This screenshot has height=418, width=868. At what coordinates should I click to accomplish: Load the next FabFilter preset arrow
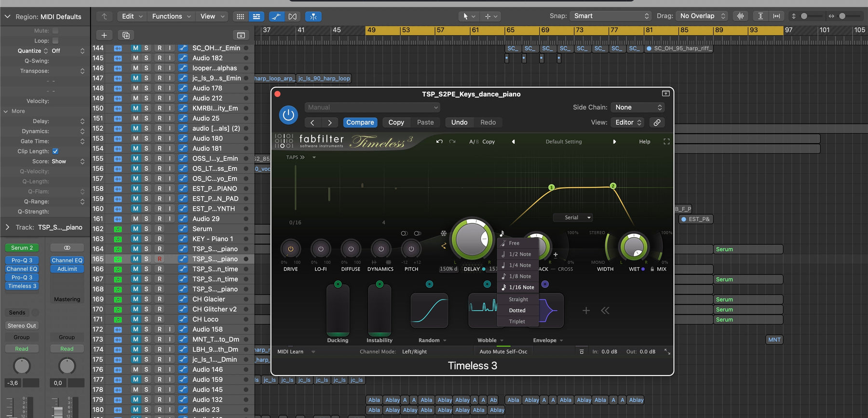pos(614,142)
